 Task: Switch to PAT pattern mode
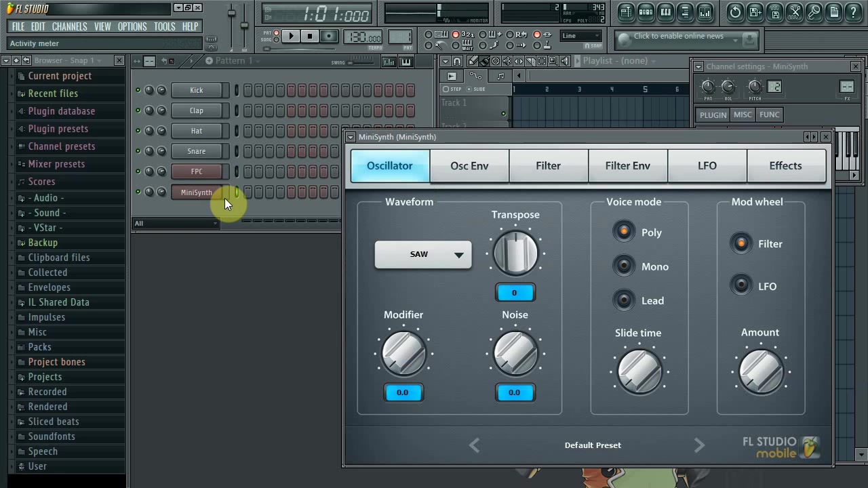[276, 33]
